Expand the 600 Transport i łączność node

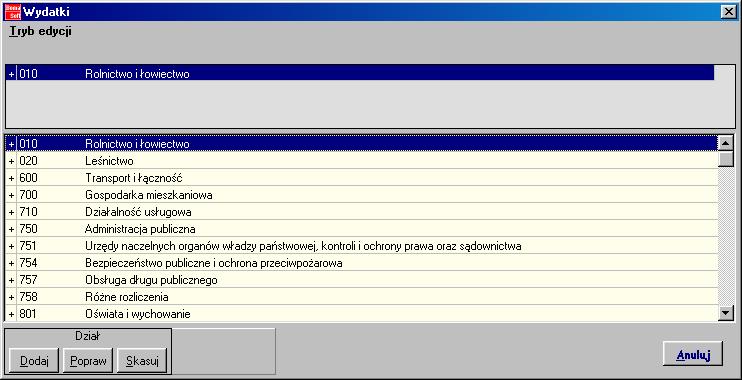click(11, 178)
